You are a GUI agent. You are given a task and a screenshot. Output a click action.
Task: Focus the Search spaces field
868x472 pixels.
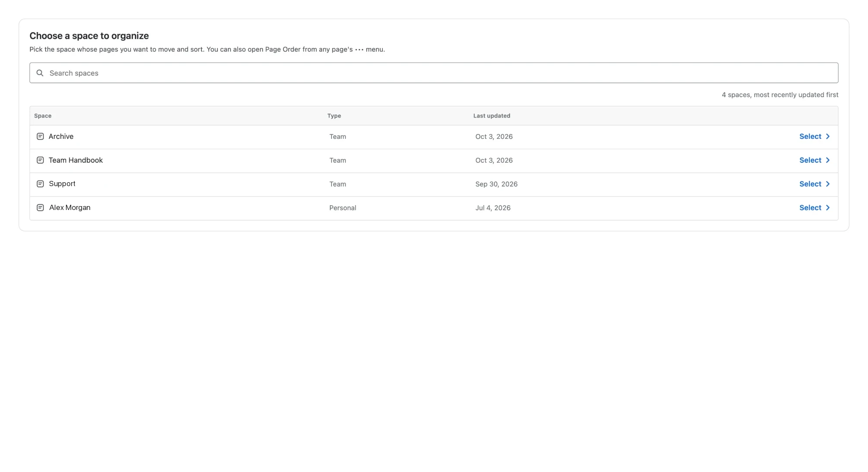coord(434,73)
